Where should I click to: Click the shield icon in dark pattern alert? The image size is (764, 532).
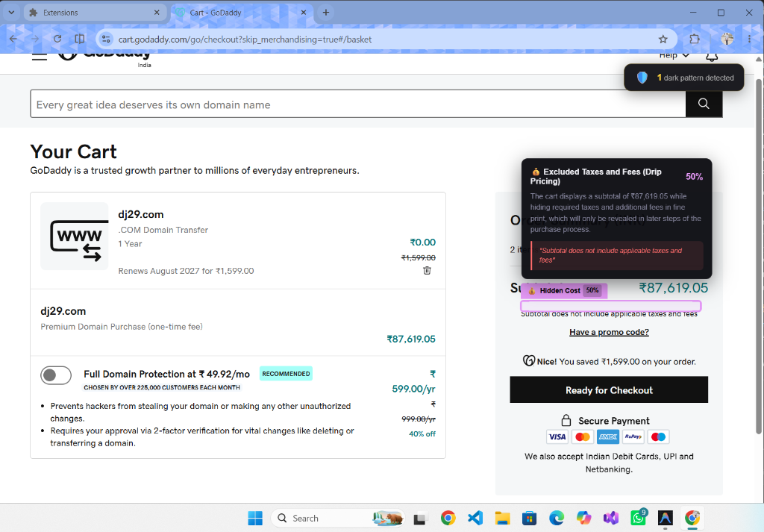642,78
